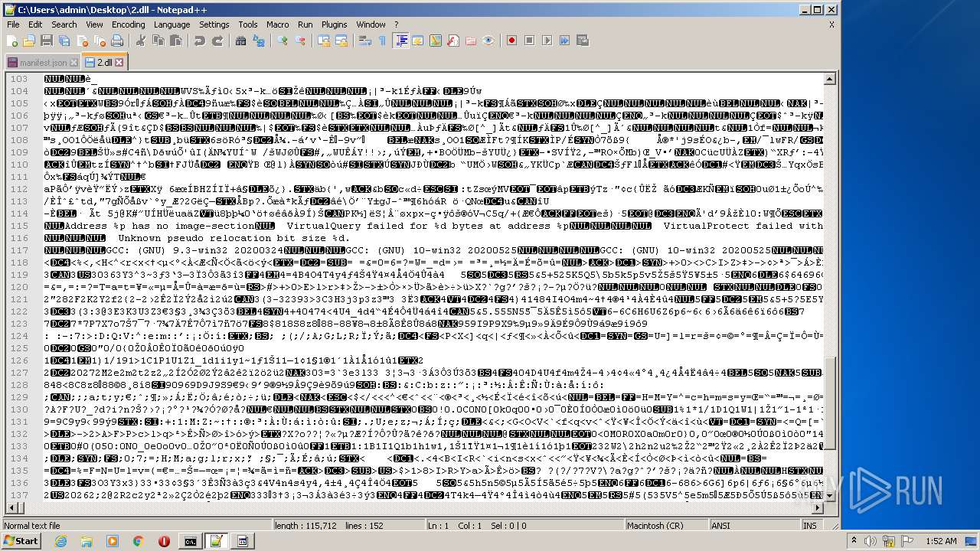Click the horizontal scrollbar left arrow
980x551 pixels.
coord(11,509)
